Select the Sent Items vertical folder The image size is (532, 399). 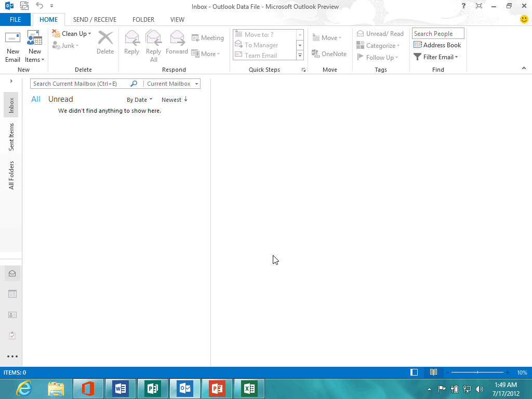[11, 137]
